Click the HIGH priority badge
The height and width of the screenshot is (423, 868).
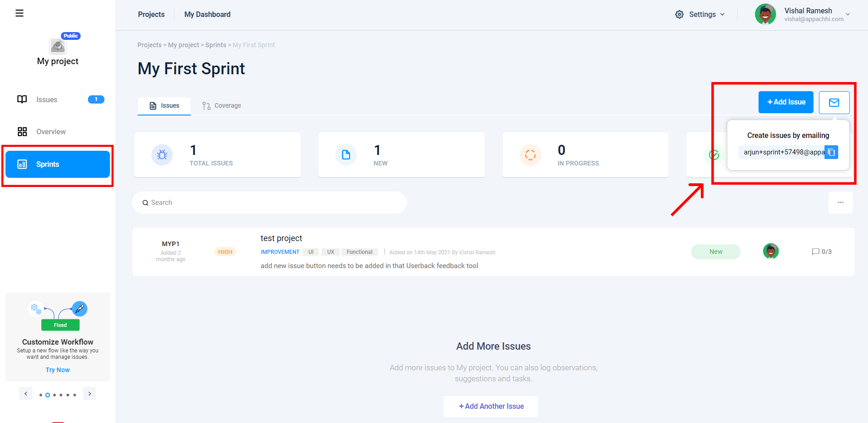click(225, 252)
